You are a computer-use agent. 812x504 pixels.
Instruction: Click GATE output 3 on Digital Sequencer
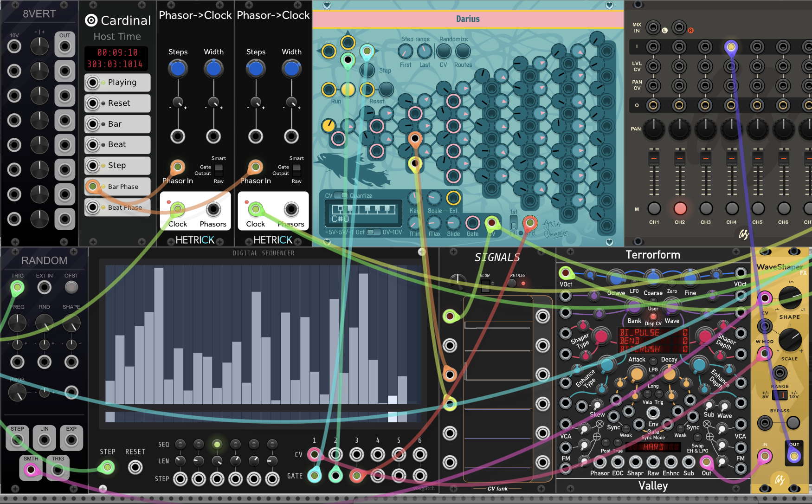click(356, 475)
